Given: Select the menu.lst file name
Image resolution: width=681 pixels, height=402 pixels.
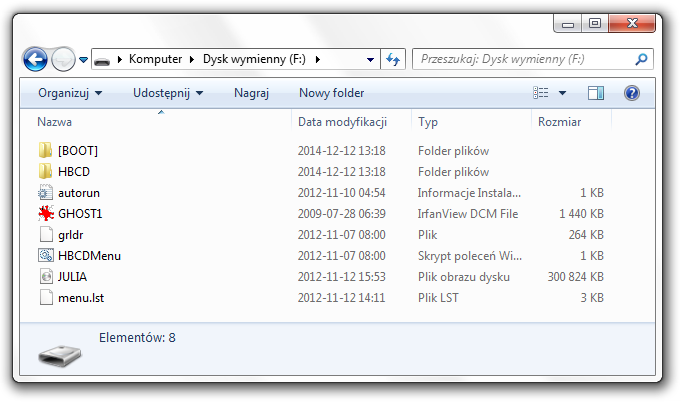Looking at the screenshot, I should (81, 298).
